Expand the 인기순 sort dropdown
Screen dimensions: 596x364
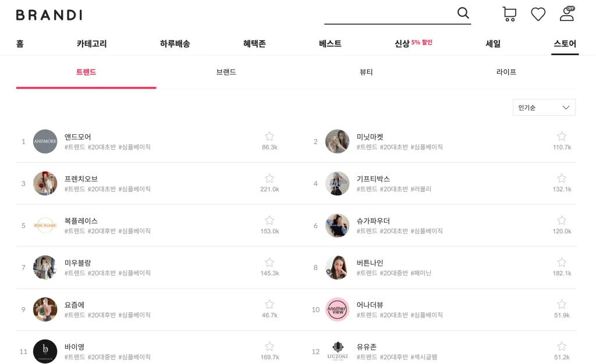(x=544, y=108)
